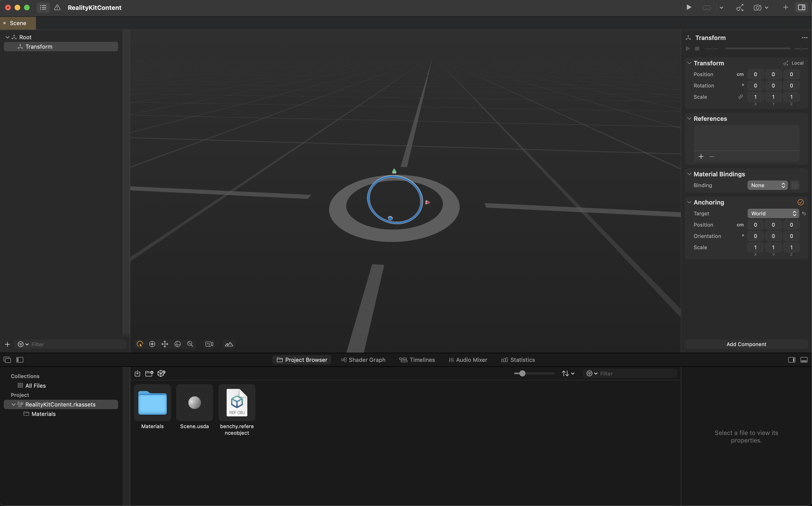Select the pan move viewport tool

[x=165, y=344]
